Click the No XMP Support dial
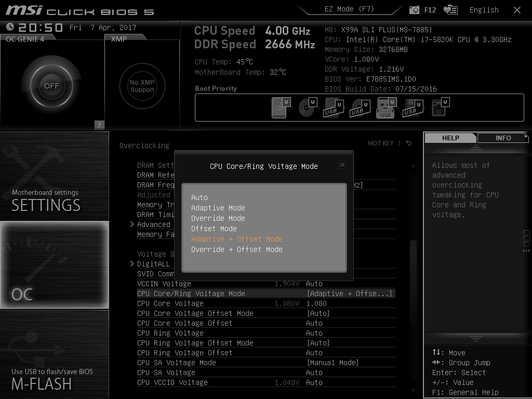Viewport: 532px width, 399px height. click(142, 86)
